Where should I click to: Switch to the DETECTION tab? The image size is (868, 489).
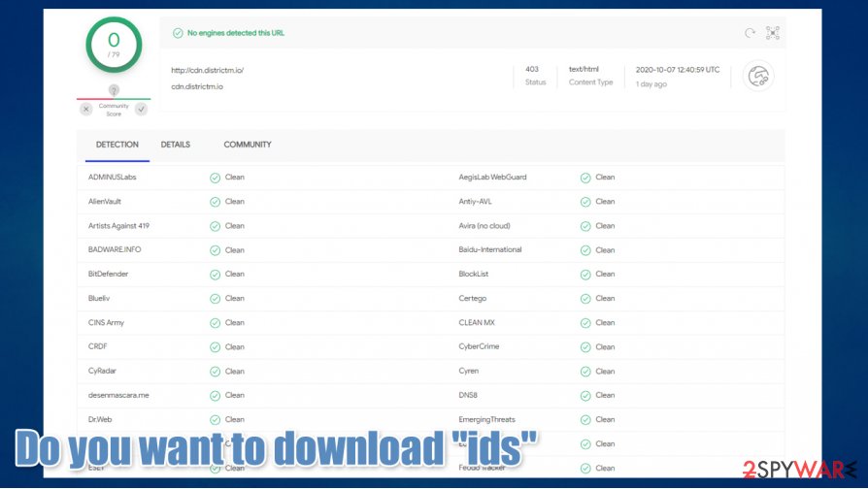tap(117, 145)
